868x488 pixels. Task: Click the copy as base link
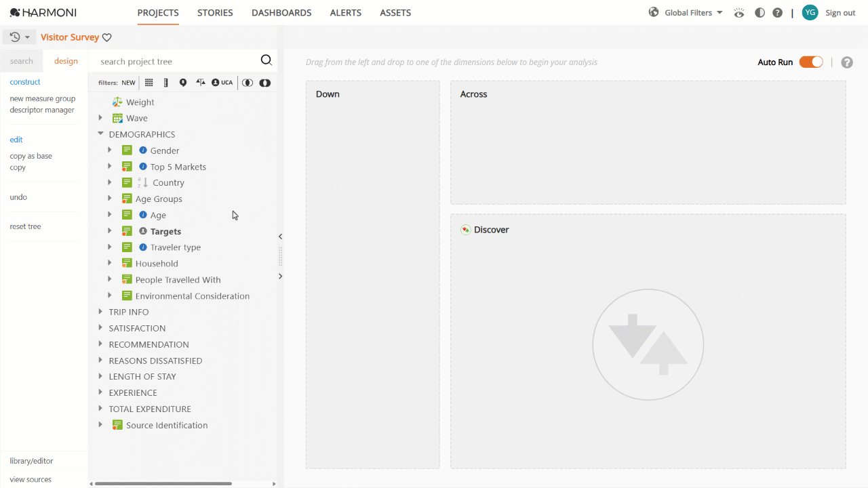[x=31, y=155]
